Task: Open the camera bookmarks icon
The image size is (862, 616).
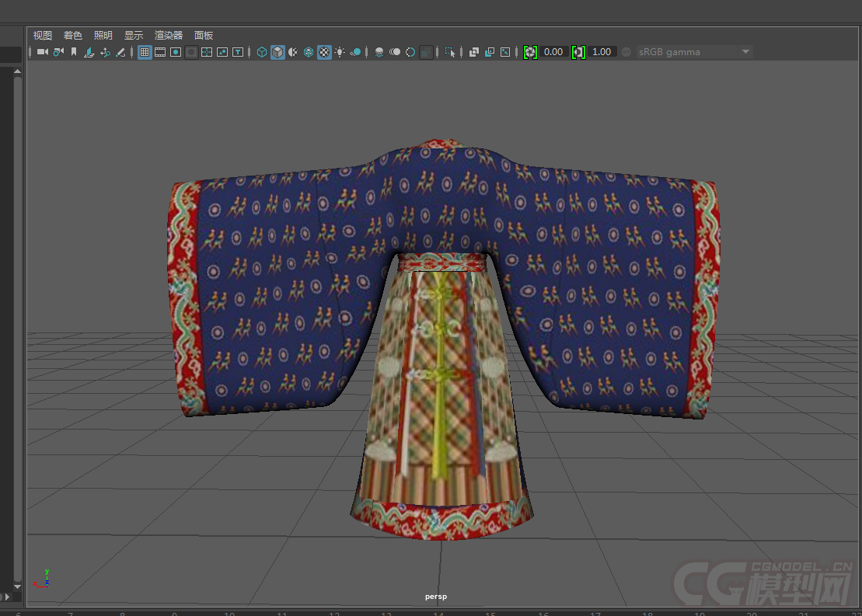Action: (74, 52)
